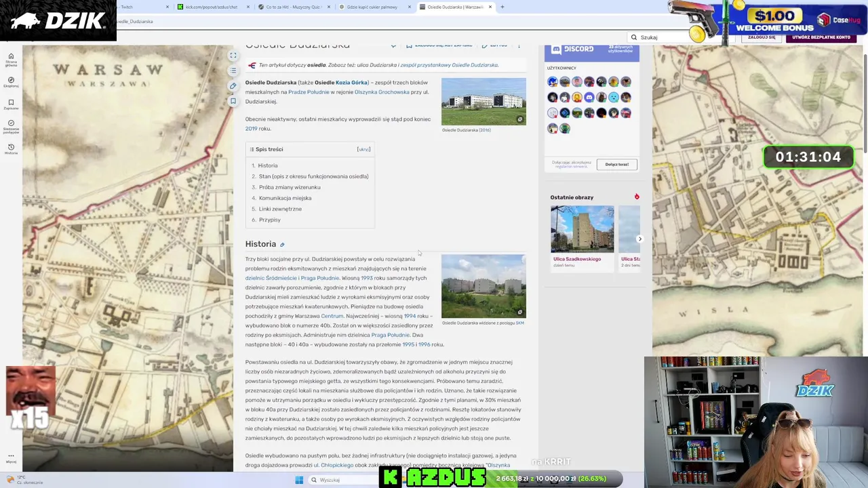Screen dimensions: 868x488
Task: Jump to Historia in table of contents
Action: point(267,165)
